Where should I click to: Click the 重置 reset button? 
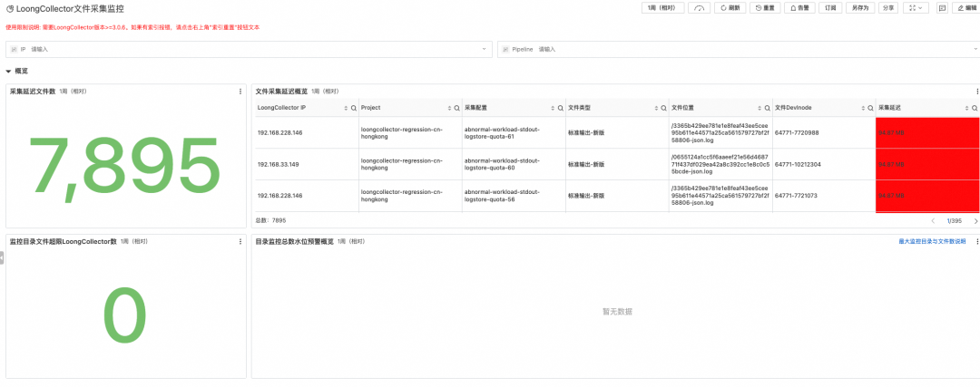(763, 8)
